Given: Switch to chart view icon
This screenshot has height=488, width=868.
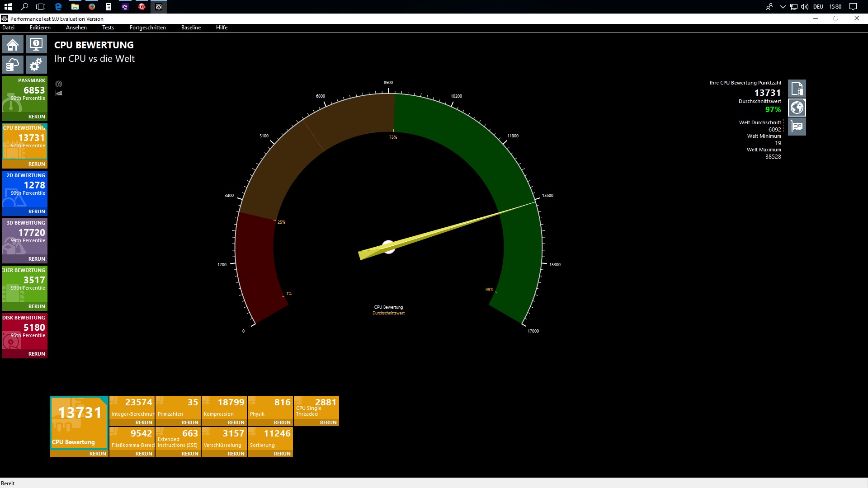Looking at the screenshot, I should pos(59,94).
